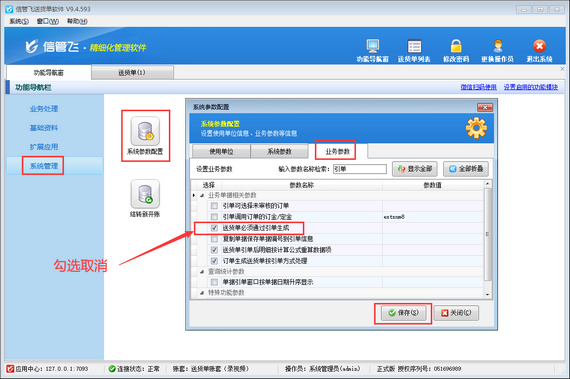
Task: Click the parameter list vertical scrollbar
Action: (487, 240)
